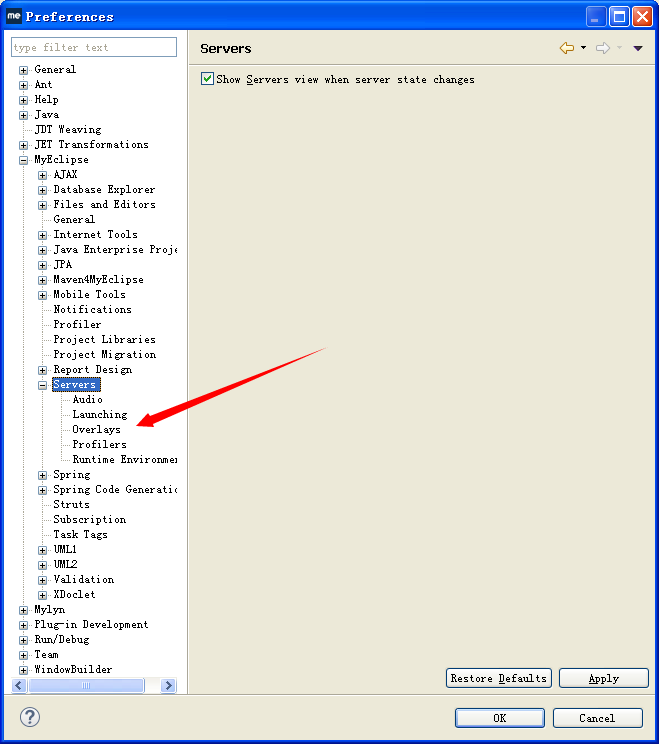Open the Profilers page under Servers
659x744 pixels.
point(99,444)
